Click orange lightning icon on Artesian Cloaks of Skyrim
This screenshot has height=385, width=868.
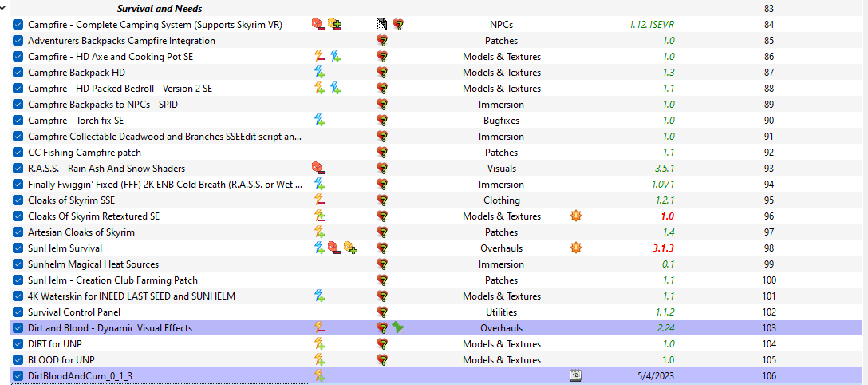coord(319,232)
